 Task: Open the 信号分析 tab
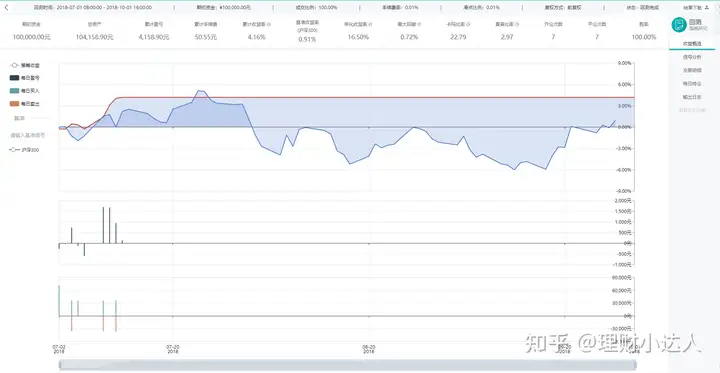692,57
